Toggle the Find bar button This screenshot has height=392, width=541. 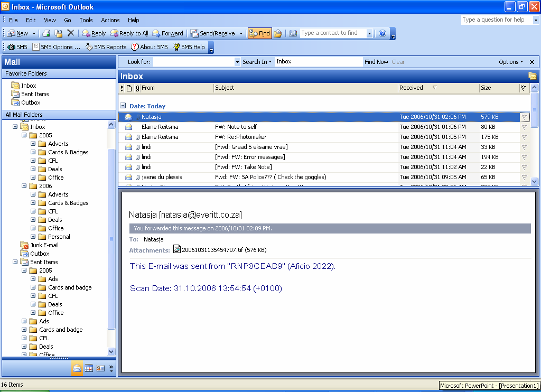pyautogui.click(x=259, y=33)
